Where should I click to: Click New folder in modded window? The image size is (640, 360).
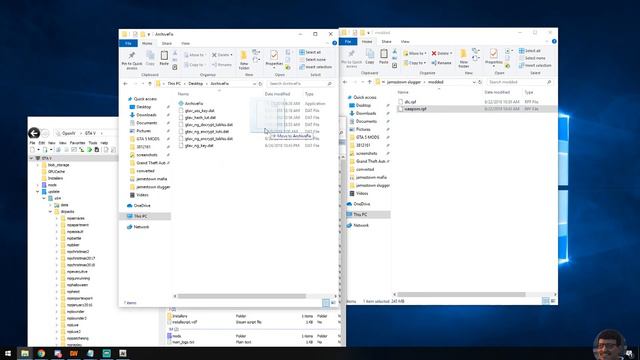pos(463,58)
